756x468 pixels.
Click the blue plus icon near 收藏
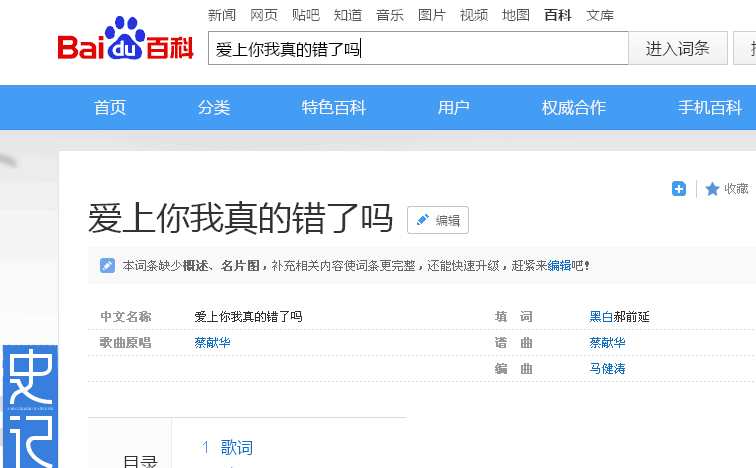679,189
